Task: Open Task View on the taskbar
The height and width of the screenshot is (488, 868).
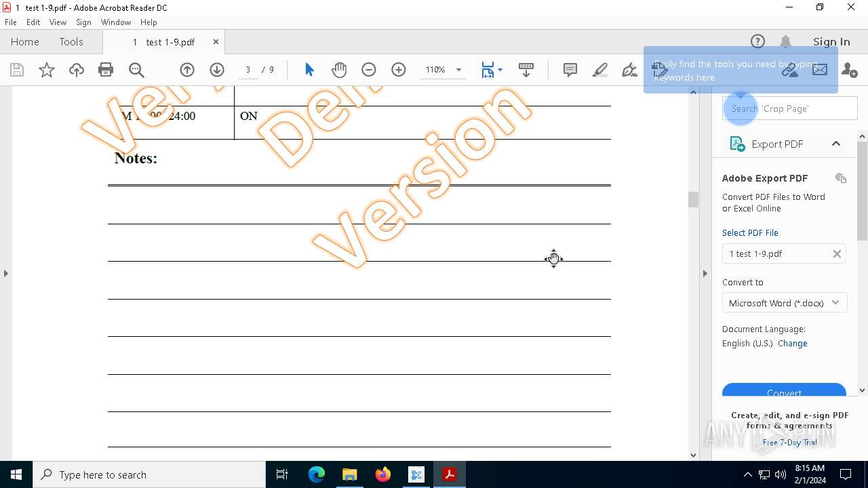Action: 282,474
